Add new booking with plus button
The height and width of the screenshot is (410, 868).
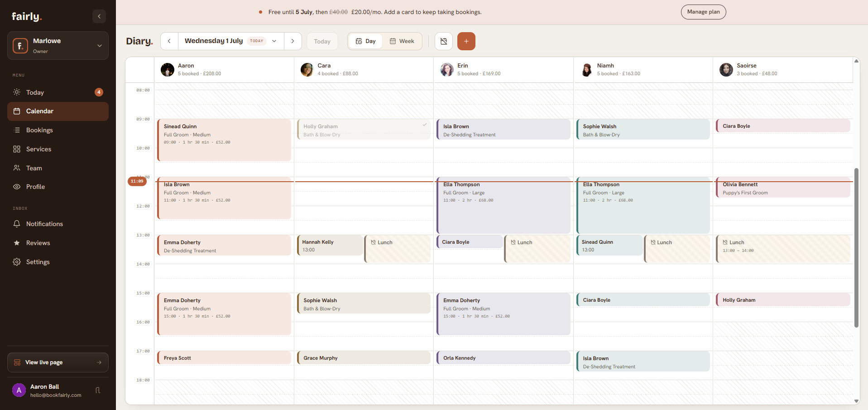[x=466, y=41]
